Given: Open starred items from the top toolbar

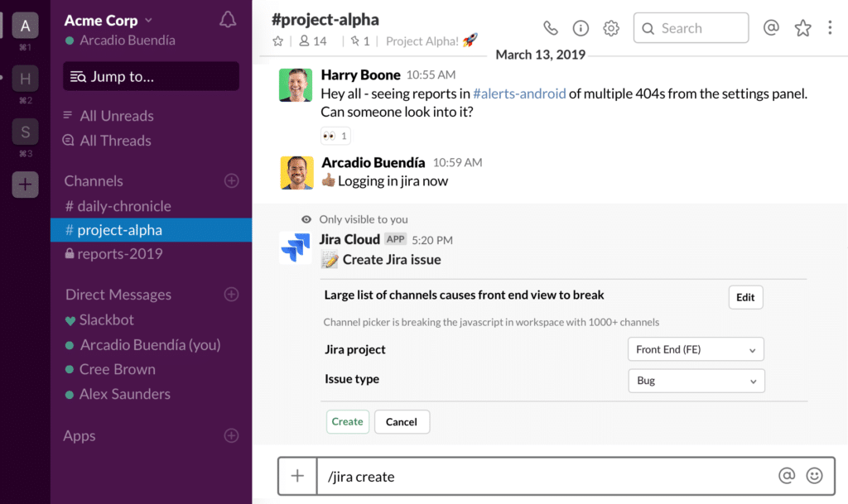Looking at the screenshot, I should 802,27.
